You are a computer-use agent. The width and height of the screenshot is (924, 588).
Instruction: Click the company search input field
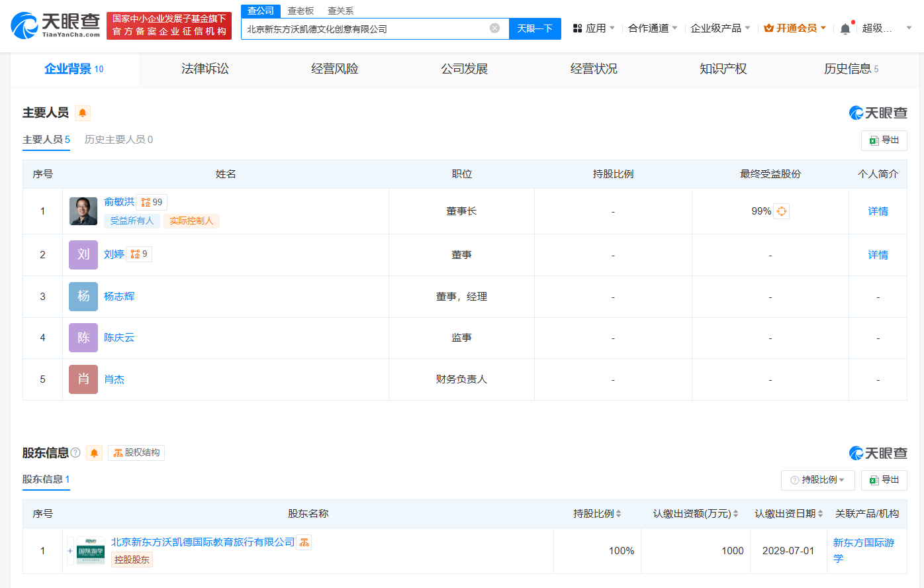[x=364, y=28]
